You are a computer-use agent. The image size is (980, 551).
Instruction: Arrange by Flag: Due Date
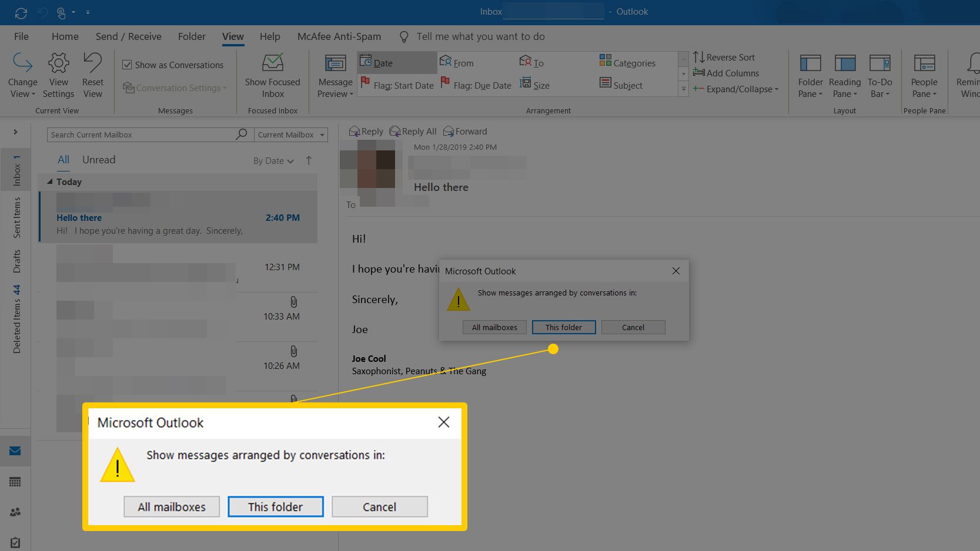(476, 85)
